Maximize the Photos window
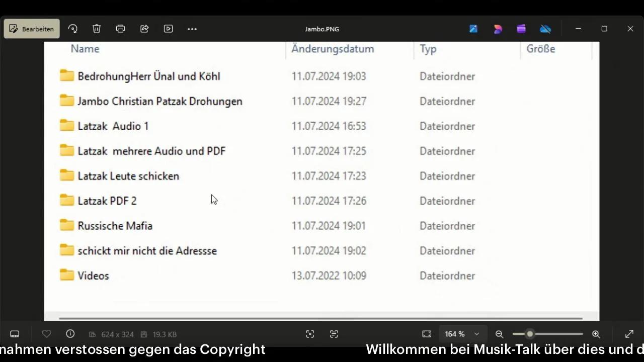This screenshot has height=362, width=644. (x=604, y=29)
